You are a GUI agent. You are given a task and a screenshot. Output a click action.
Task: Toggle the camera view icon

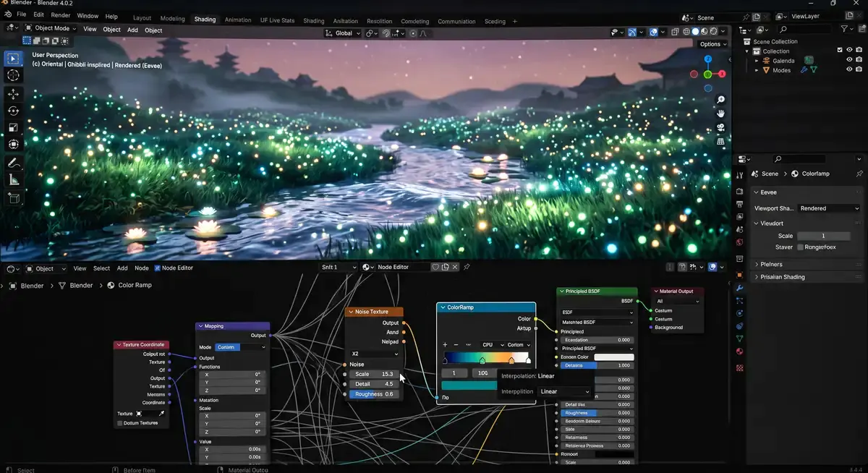click(720, 128)
